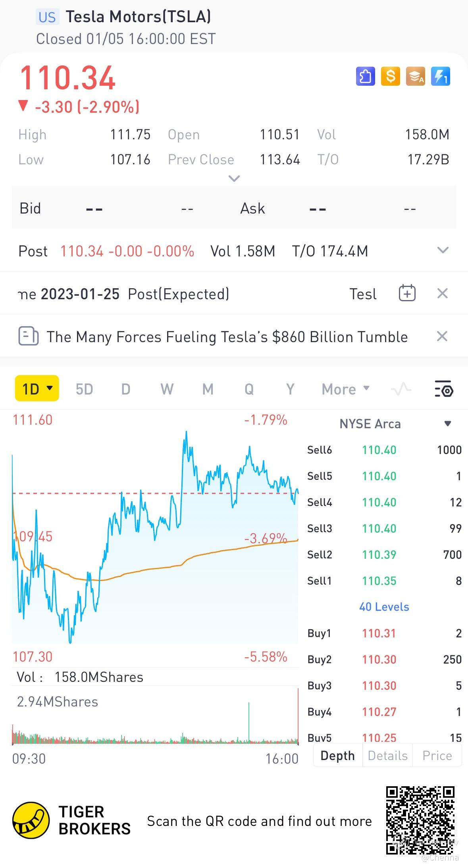Tap the orange dollar sign icon
This screenshot has width=468, height=868.
[390, 76]
